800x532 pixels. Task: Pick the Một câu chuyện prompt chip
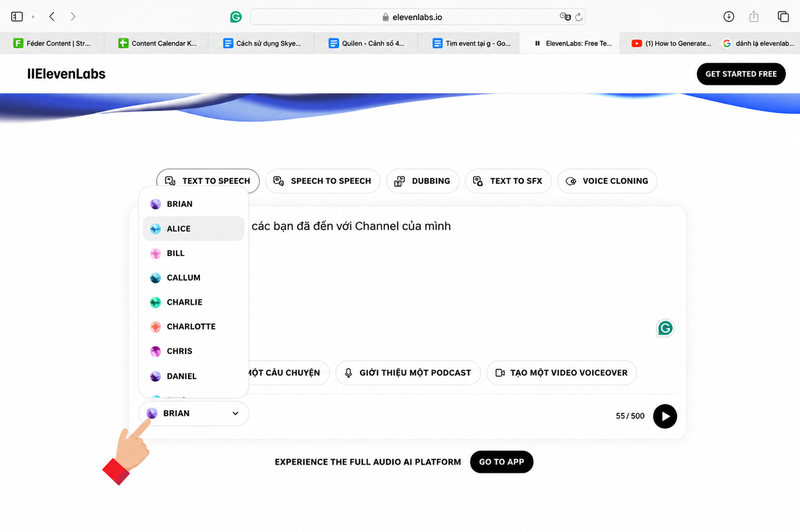286,373
